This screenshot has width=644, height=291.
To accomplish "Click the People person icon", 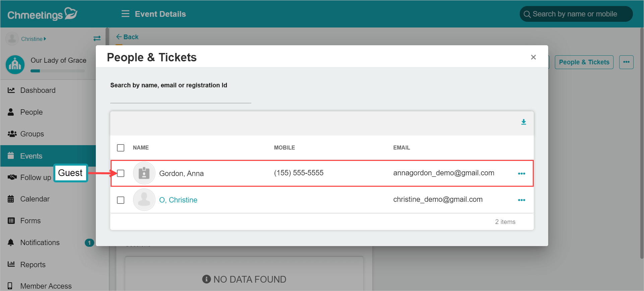I will click(11, 112).
